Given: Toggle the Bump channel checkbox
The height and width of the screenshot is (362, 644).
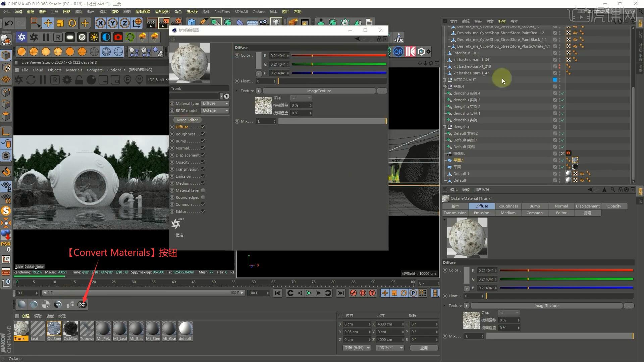Looking at the screenshot, I should click(203, 141).
